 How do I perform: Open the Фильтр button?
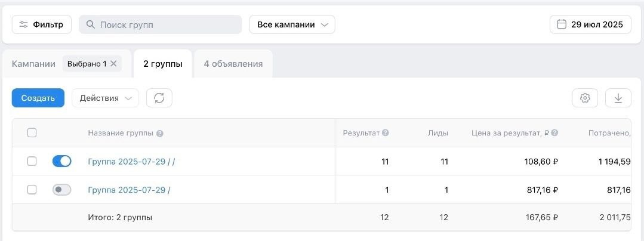pyautogui.click(x=41, y=24)
